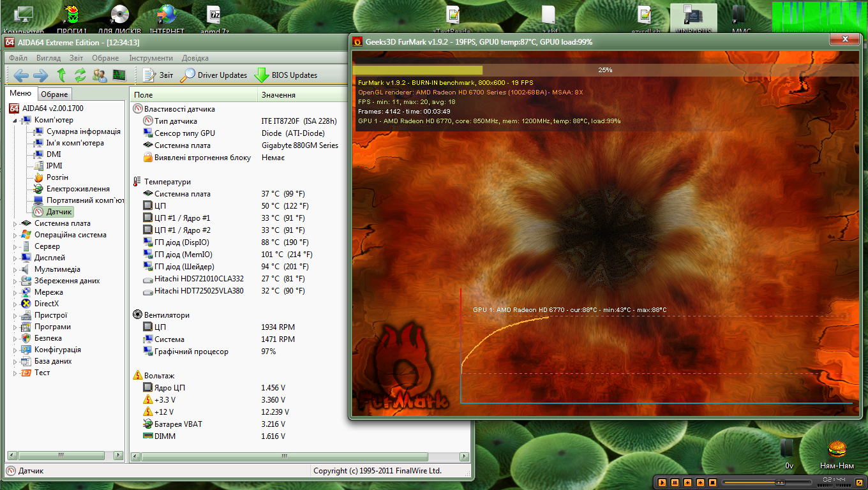The image size is (868, 490).
Task: Open the Інструменти menu
Action: click(151, 58)
